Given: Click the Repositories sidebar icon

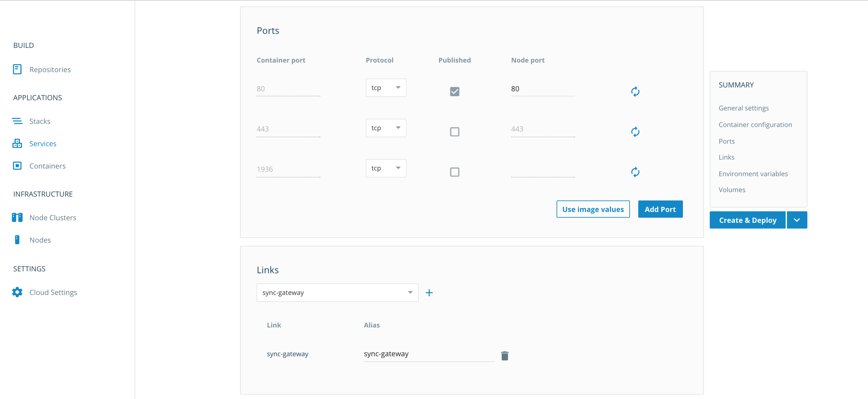Looking at the screenshot, I should click(17, 69).
